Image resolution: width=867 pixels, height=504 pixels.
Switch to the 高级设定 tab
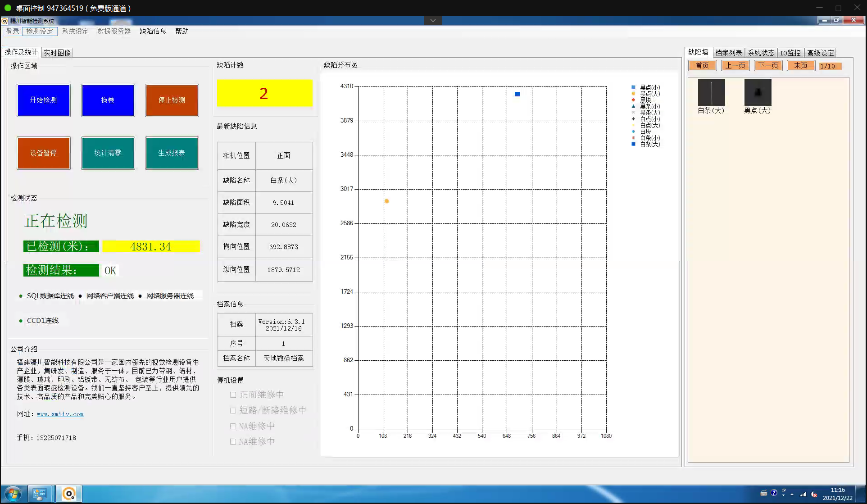point(820,53)
